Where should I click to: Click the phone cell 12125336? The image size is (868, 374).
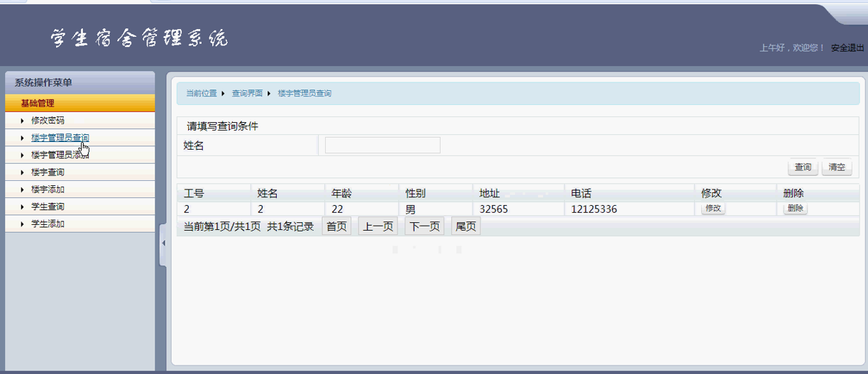tap(594, 209)
